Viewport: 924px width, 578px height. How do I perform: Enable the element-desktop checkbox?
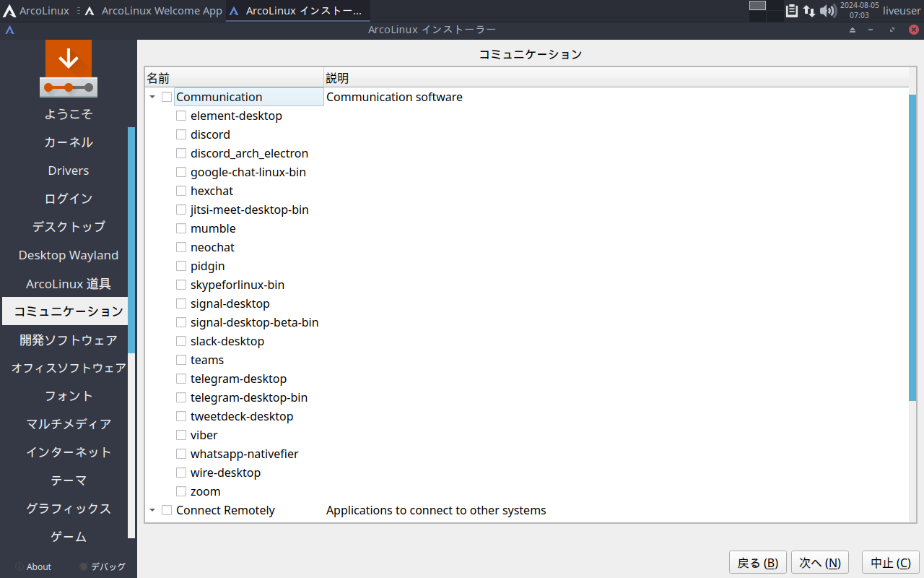pyautogui.click(x=181, y=116)
